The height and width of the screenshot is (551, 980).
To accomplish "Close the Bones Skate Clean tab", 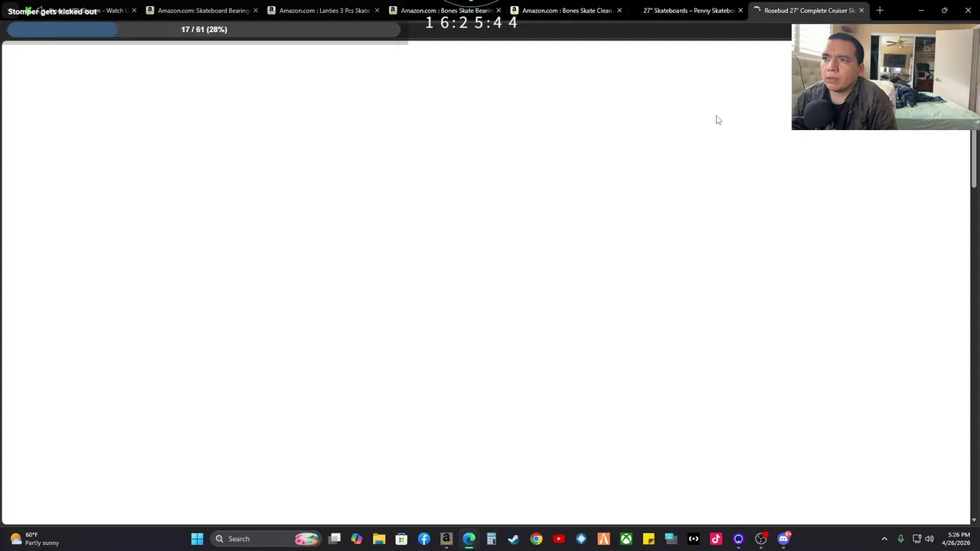I will [x=619, y=11].
